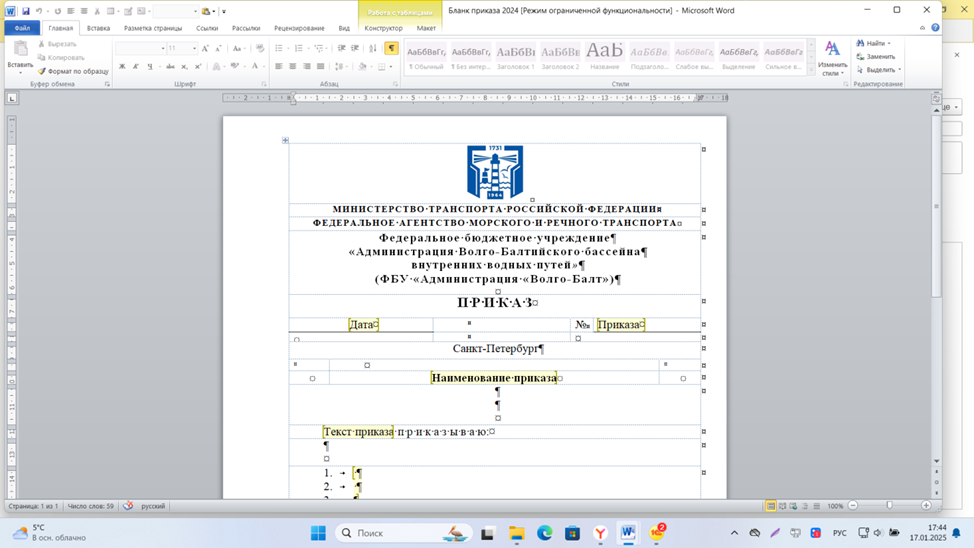Open Word help question mark
Screen dimensions: 974x548
coord(935,28)
